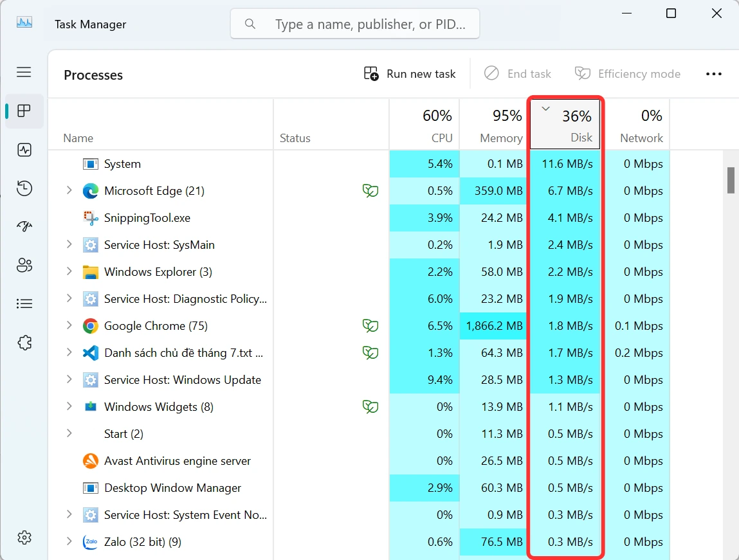Select the Desktop Window Manager row name
Image resolution: width=739 pixels, height=560 pixels.
[x=172, y=488]
